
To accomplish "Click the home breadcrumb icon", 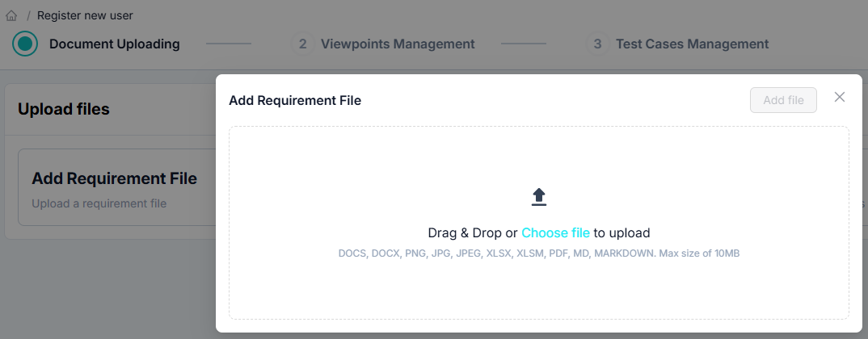I will coord(11,15).
